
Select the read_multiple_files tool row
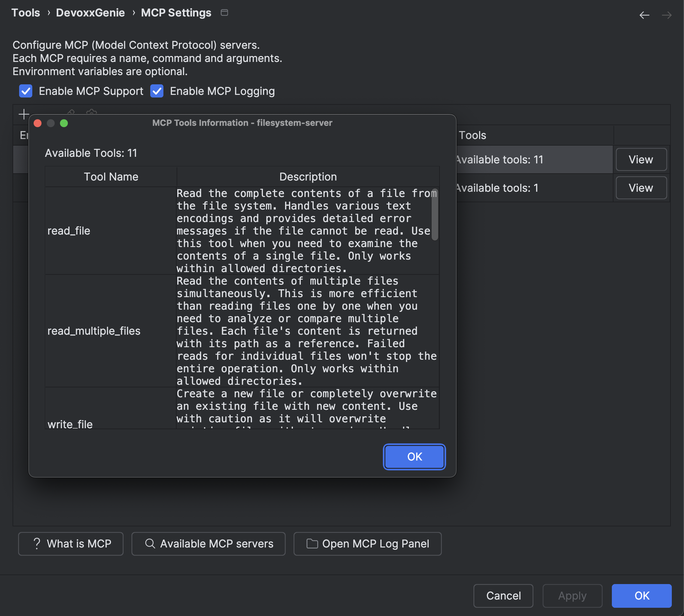click(x=94, y=331)
